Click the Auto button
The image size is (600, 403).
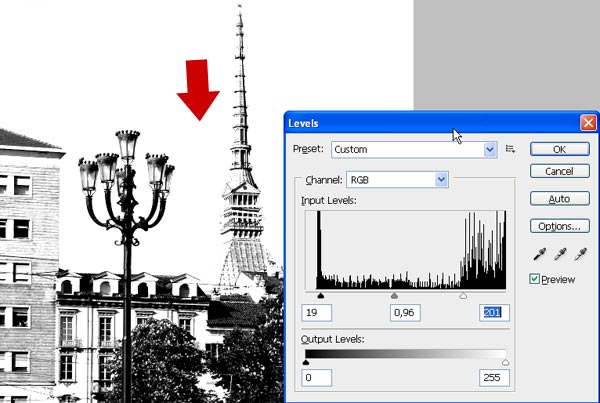coord(559,199)
